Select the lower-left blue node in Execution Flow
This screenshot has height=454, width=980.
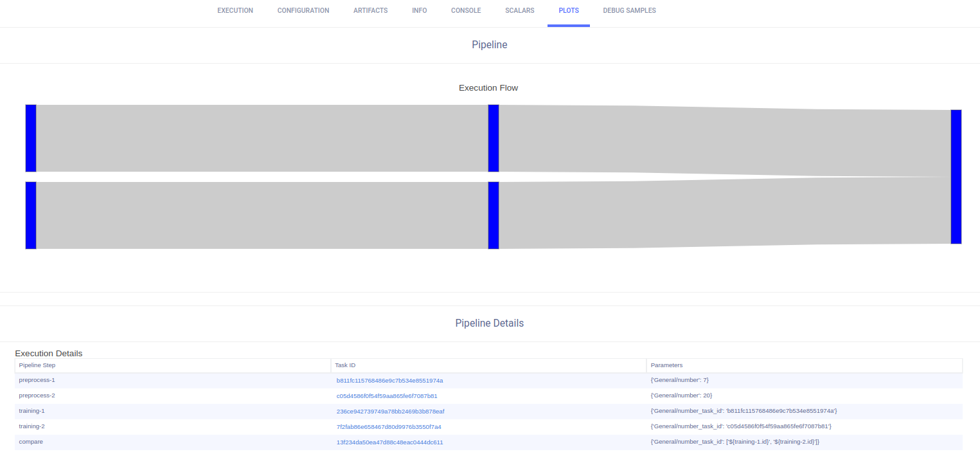tap(31, 215)
